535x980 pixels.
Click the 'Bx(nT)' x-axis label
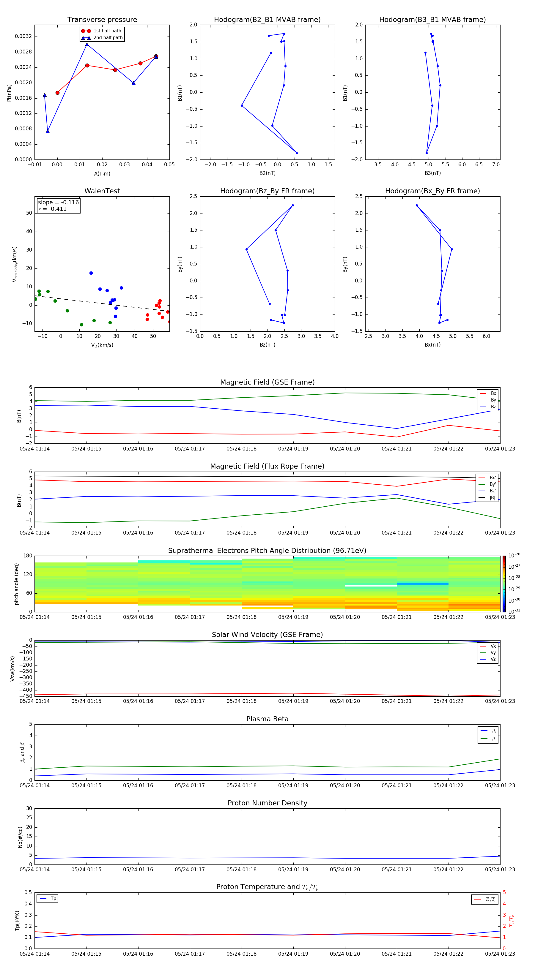click(432, 345)
